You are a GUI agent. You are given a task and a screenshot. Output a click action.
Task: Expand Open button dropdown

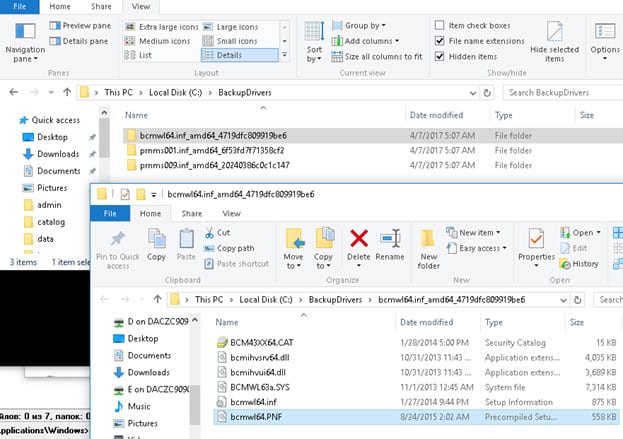pos(598,233)
